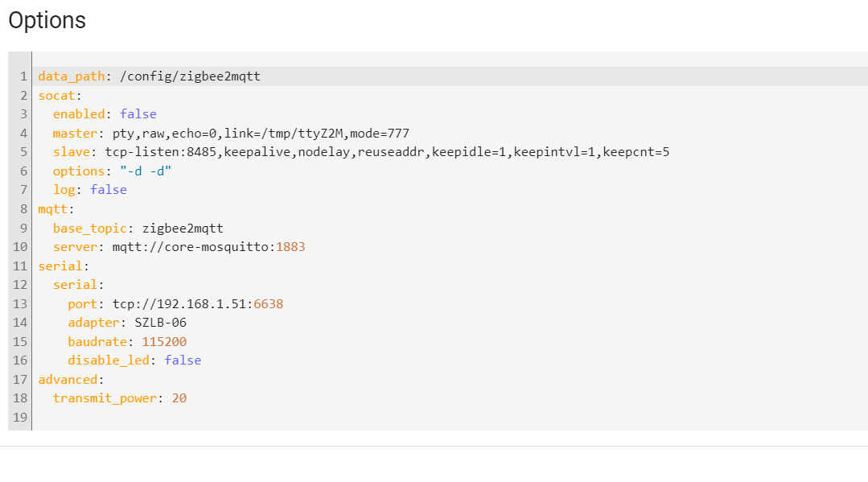
Task: Click line number 11 in the gutter
Action: pos(21,266)
